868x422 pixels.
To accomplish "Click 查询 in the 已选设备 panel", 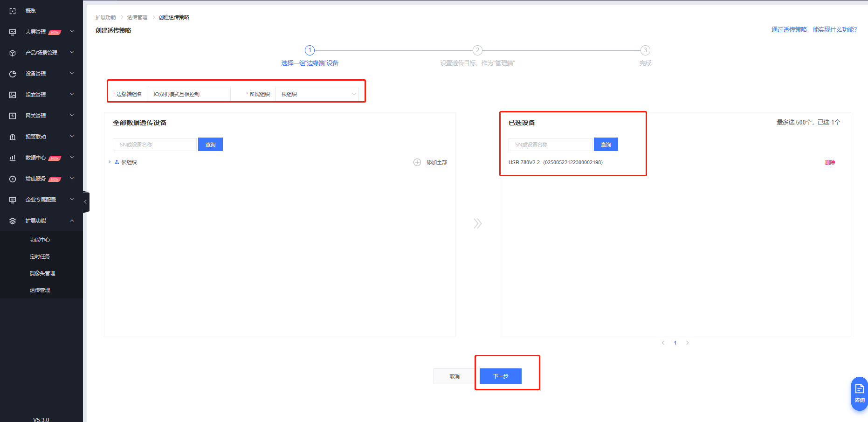I will (606, 145).
